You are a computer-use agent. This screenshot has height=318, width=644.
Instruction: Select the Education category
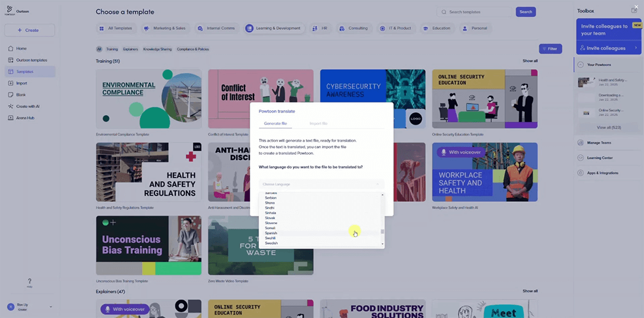coord(437,29)
